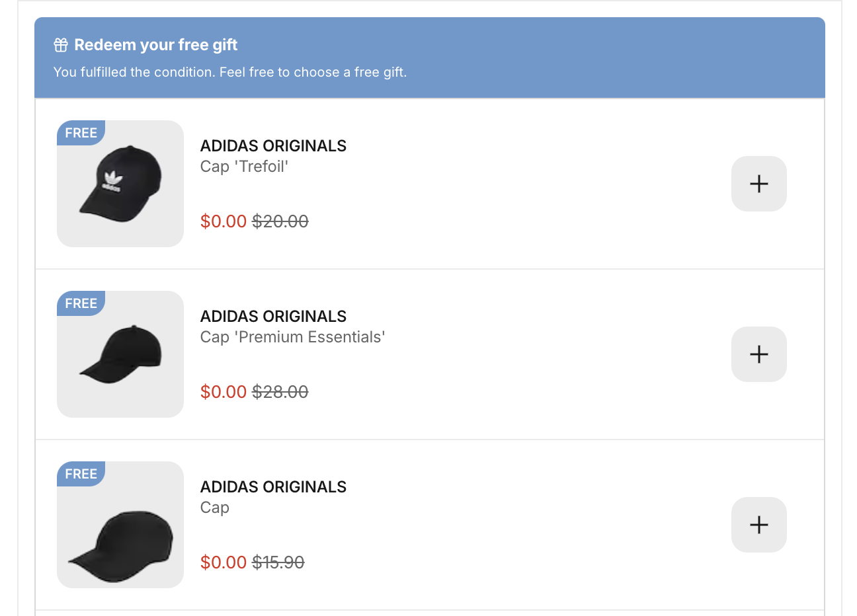
Task: Click ADIDAS ORIGINALS brand above 'Premium Essentials'
Action: pyautogui.click(x=273, y=317)
